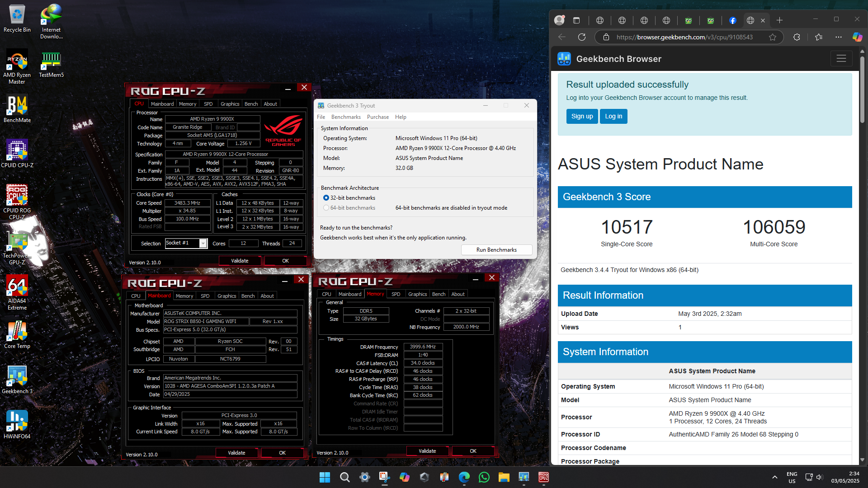Click OK in mainboard CPU-Z window
The height and width of the screenshot is (488, 868).
[x=282, y=453]
